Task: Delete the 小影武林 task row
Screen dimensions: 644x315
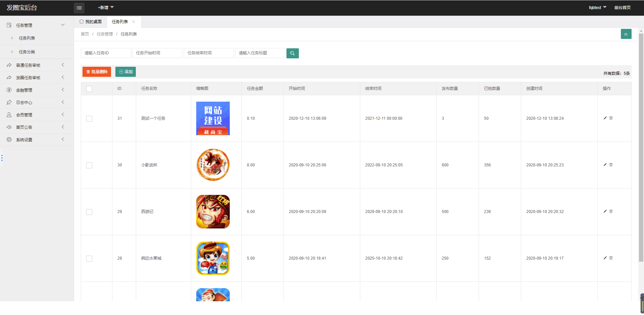Action: click(x=611, y=165)
